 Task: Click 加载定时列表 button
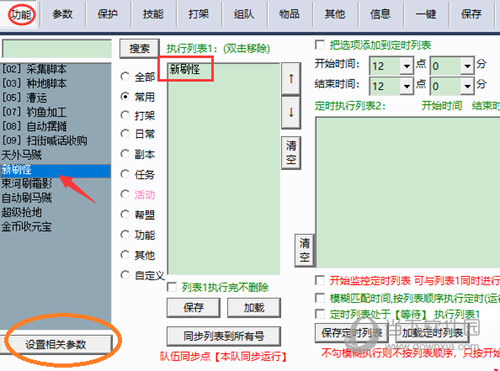[432, 332]
